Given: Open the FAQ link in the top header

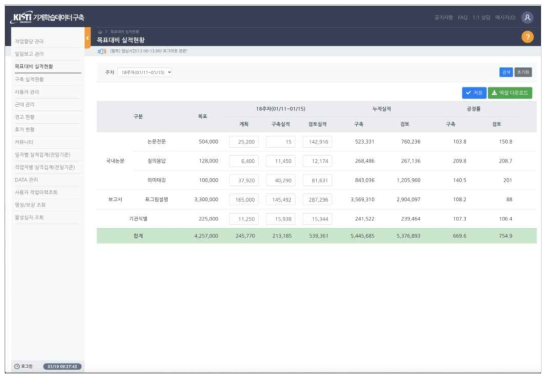Looking at the screenshot, I should (x=463, y=18).
